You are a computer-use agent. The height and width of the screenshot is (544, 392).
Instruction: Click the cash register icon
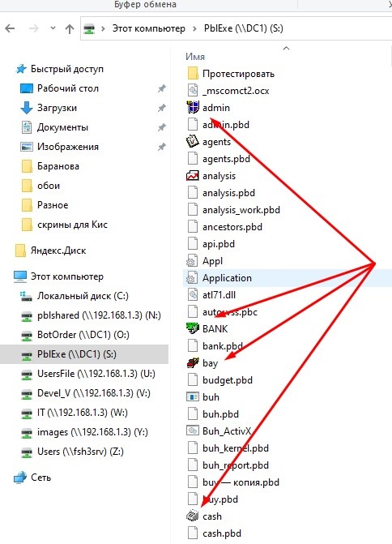pos(193,516)
